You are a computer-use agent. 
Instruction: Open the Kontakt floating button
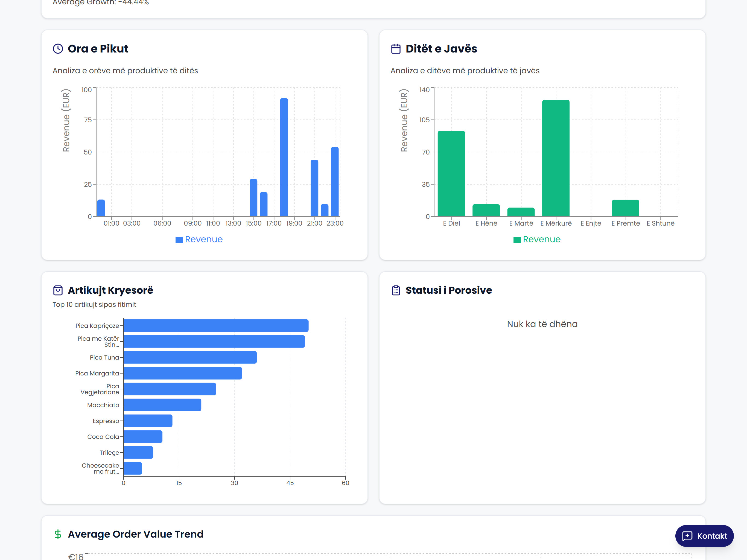(704, 536)
